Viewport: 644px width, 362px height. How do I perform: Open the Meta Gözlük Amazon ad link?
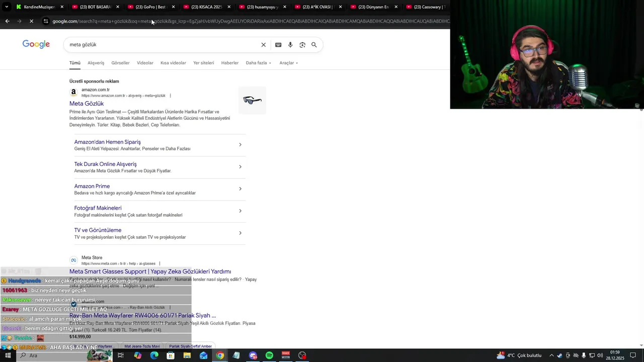click(87, 104)
